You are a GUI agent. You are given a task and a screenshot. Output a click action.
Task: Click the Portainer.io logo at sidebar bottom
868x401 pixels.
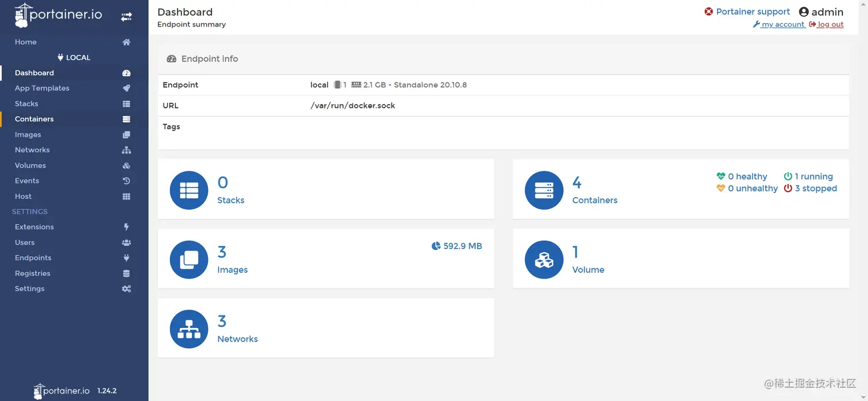coord(61,391)
